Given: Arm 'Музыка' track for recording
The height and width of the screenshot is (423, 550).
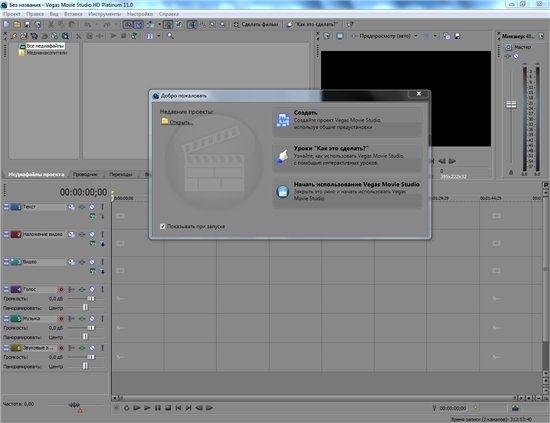Looking at the screenshot, I should point(61,318).
